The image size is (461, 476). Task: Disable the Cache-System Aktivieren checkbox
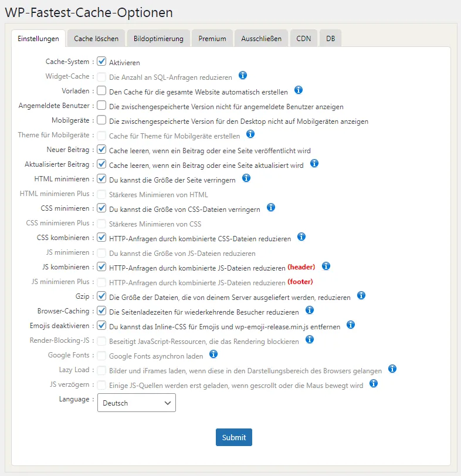(x=101, y=61)
